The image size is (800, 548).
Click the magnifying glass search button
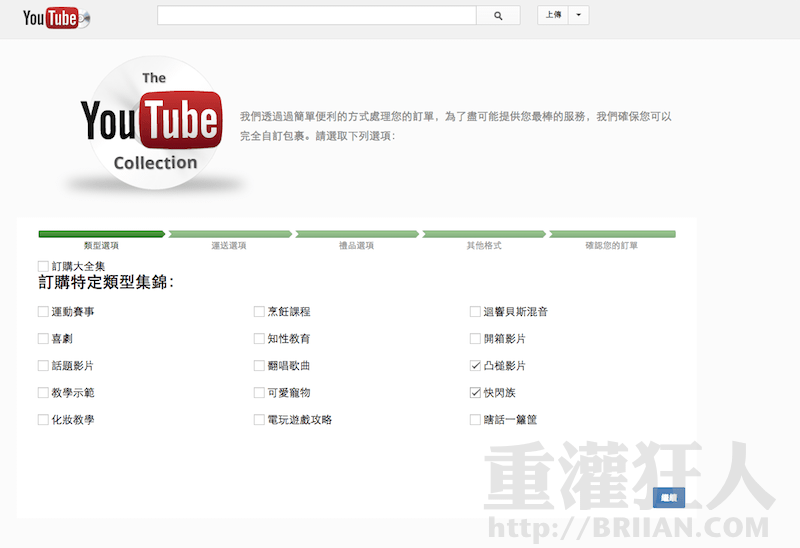pos(498,15)
